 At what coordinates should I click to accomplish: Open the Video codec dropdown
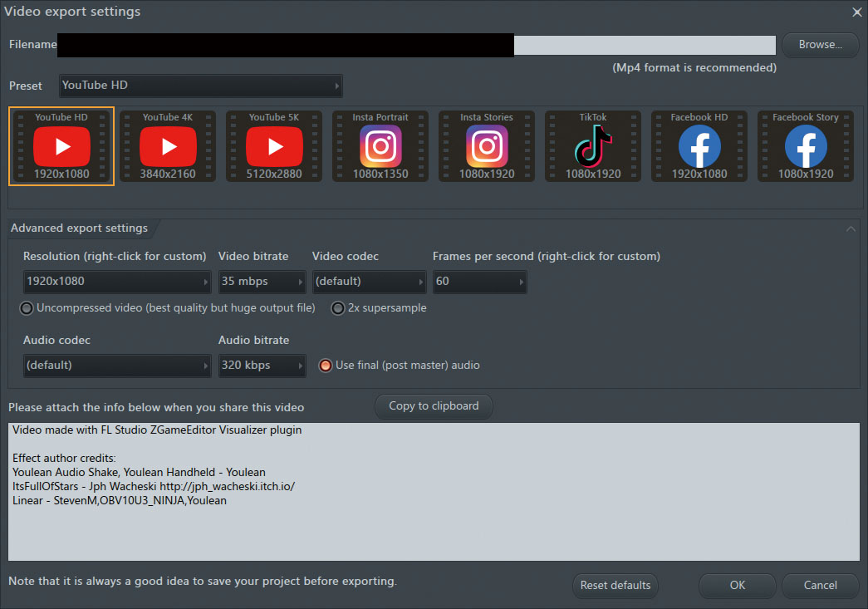pyautogui.click(x=370, y=282)
